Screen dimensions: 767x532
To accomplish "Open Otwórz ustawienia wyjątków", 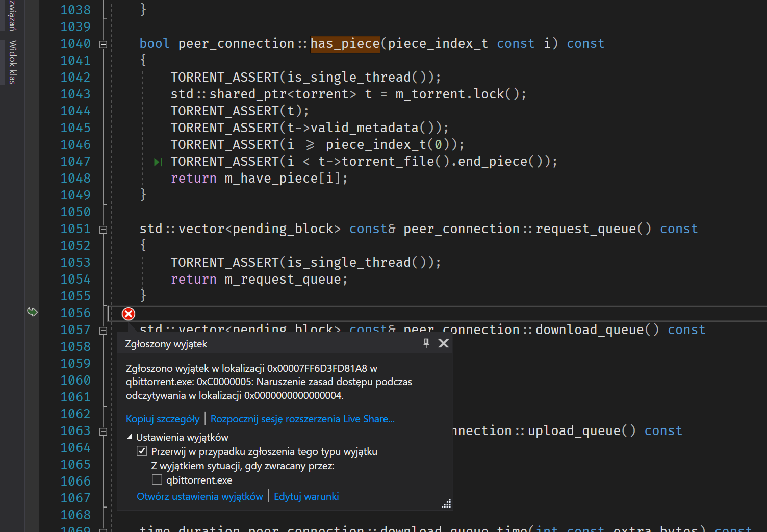I will coord(199,496).
